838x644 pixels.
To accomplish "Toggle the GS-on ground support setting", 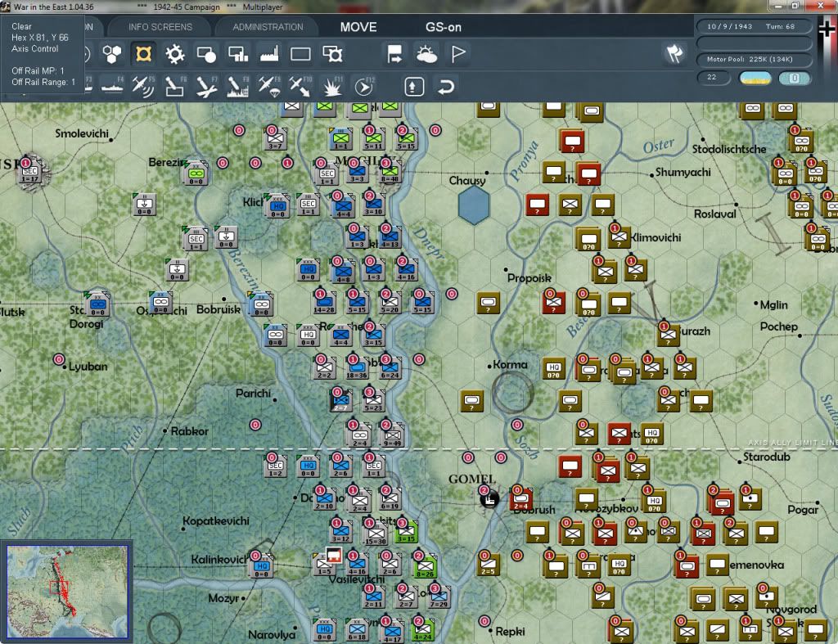I will click(x=443, y=27).
